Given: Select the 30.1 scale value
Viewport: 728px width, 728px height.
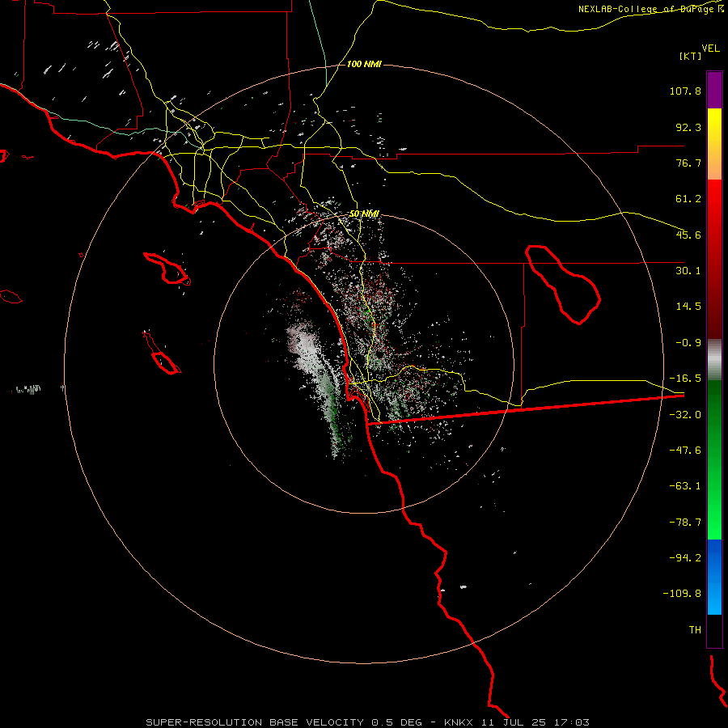Looking at the screenshot, I should coord(688,271).
